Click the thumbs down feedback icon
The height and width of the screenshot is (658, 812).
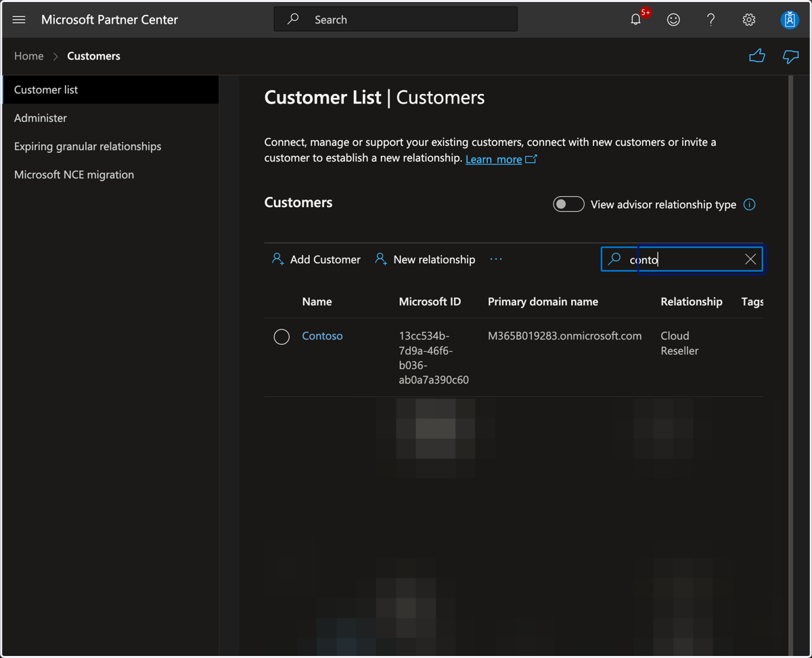coord(790,56)
